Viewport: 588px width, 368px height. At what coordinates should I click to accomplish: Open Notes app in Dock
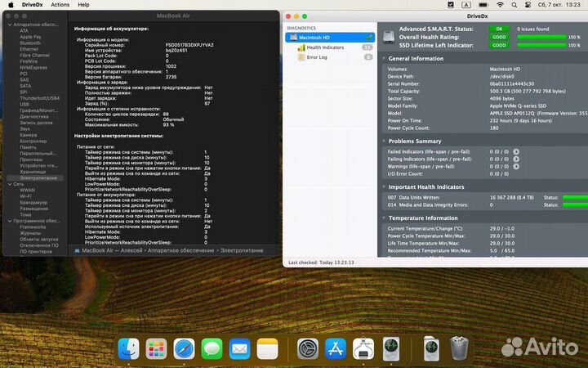(267, 349)
